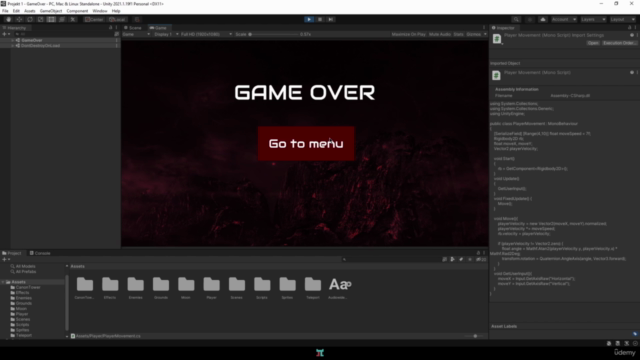Select the Rotate tool in toolbar

click(x=29, y=19)
